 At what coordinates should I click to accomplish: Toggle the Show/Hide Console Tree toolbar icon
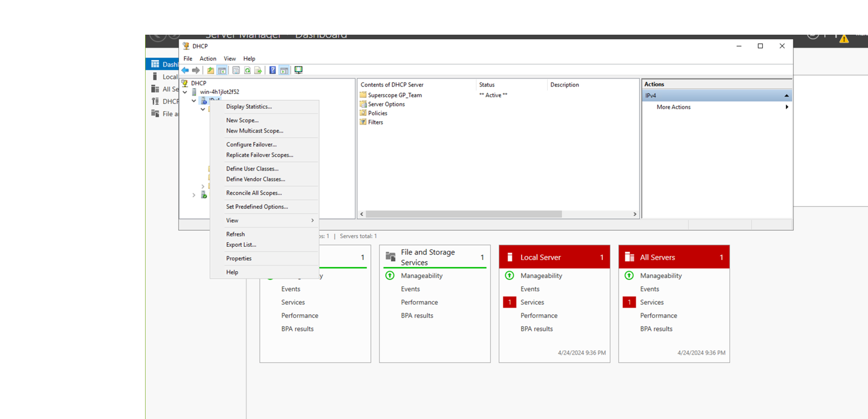coord(222,70)
